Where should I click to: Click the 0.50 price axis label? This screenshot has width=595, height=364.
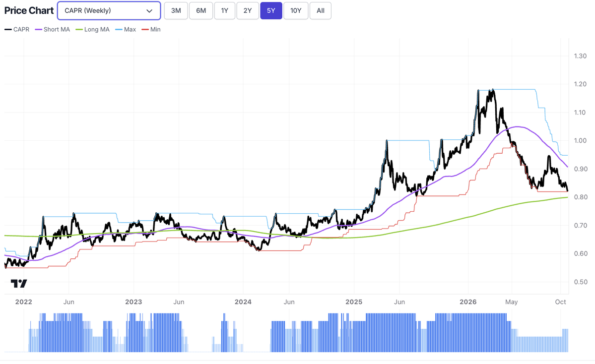(x=580, y=282)
